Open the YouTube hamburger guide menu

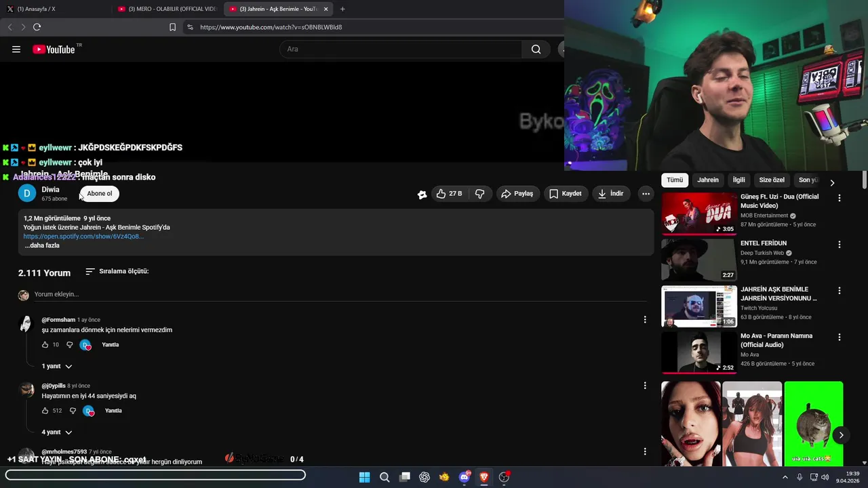[16, 49]
